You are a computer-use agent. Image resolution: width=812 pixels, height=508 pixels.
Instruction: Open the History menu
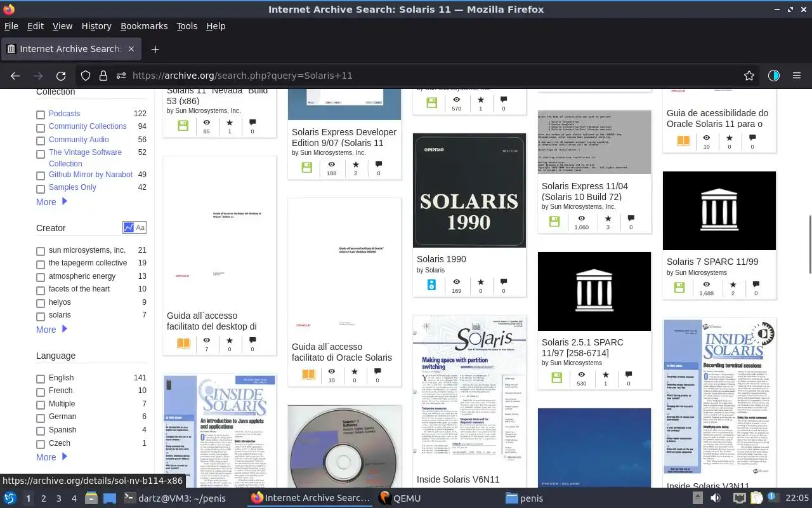[96, 26]
